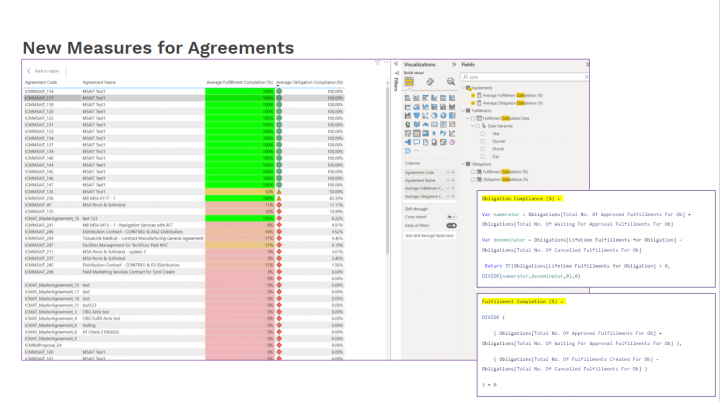Toggle the Cross-report drill through switch
This screenshot has width=720, height=401.
click(x=451, y=217)
